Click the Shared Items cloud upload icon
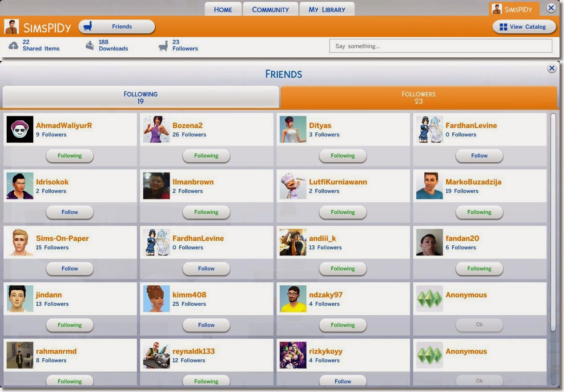 pos(13,45)
